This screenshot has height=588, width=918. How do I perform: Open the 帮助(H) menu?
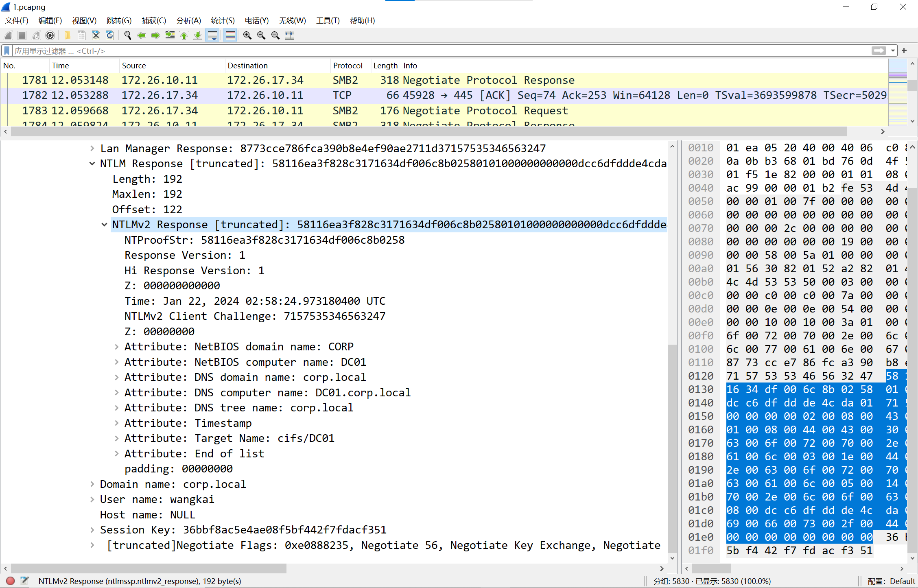tap(363, 20)
